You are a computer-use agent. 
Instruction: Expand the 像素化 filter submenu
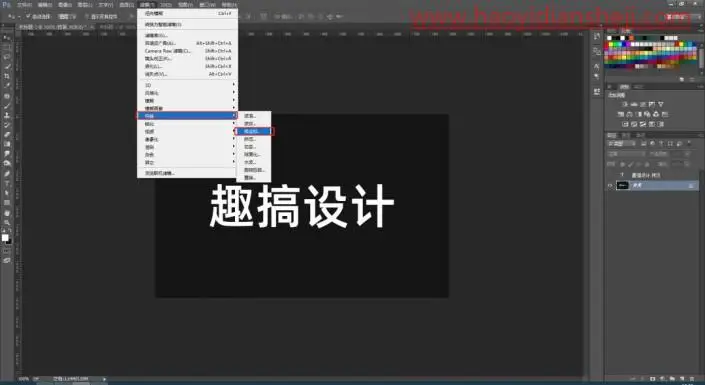tap(187, 139)
